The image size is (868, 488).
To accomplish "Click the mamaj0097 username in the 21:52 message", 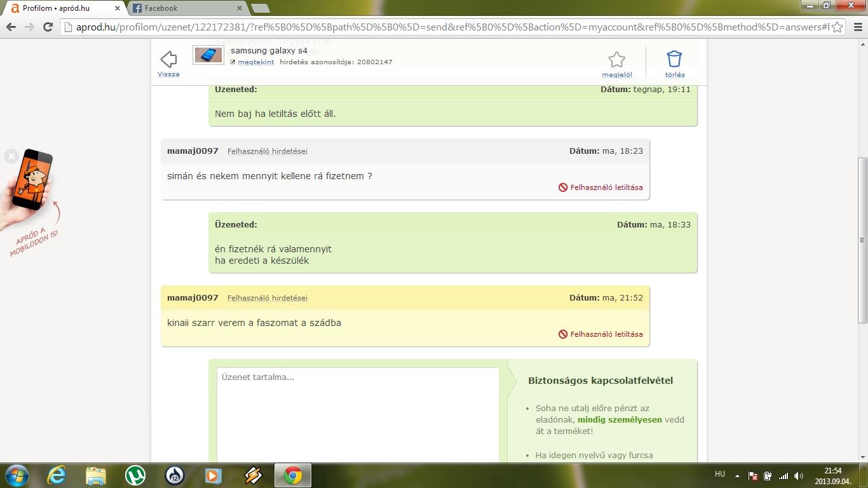I will [x=193, y=298].
